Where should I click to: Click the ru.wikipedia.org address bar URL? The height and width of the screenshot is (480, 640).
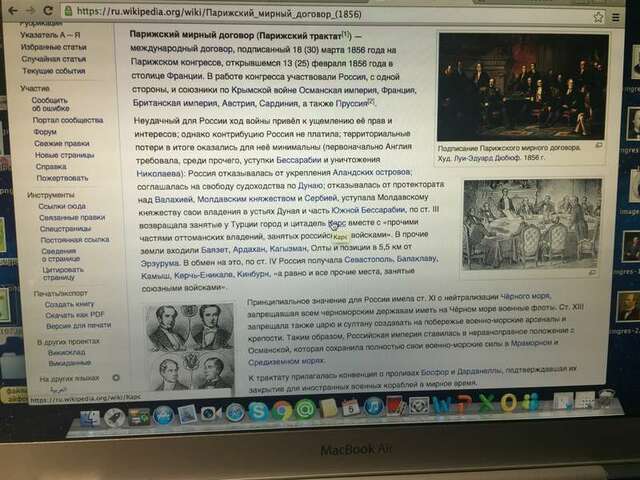click(x=219, y=13)
